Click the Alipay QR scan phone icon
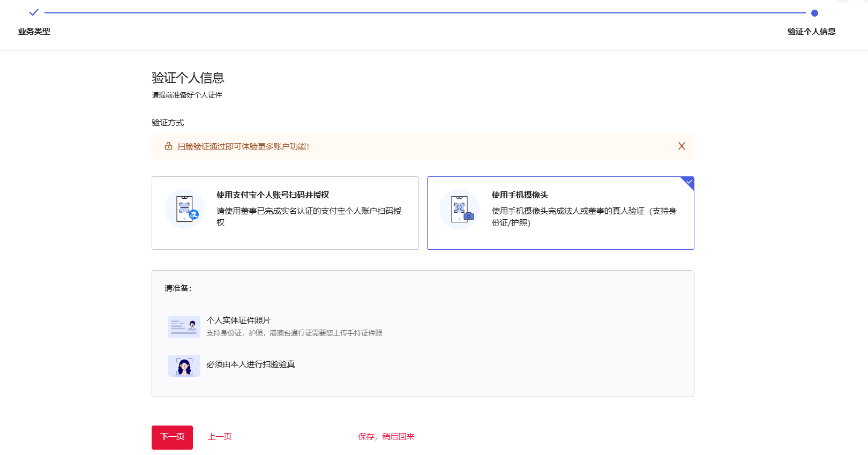Screen dimensions: 868x455 (185, 209)
